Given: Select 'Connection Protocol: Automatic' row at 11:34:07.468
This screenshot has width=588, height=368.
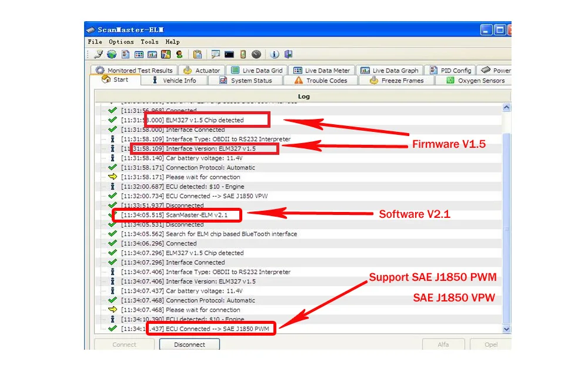Looking at the screenshot, I should (x=298, y=300).
